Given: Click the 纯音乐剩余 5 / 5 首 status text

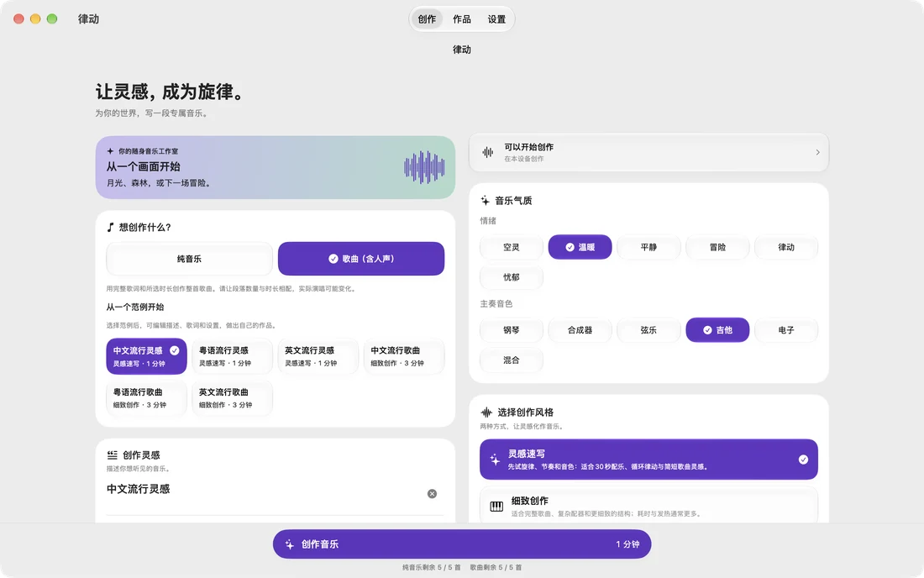Looking at the screenshot, I should pyautogui.click(x=432, y=568).
